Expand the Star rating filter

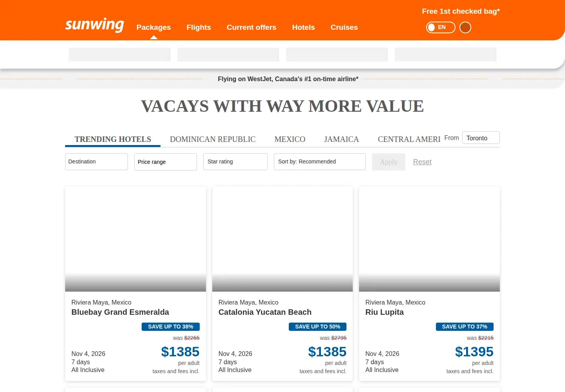point(235,162)
